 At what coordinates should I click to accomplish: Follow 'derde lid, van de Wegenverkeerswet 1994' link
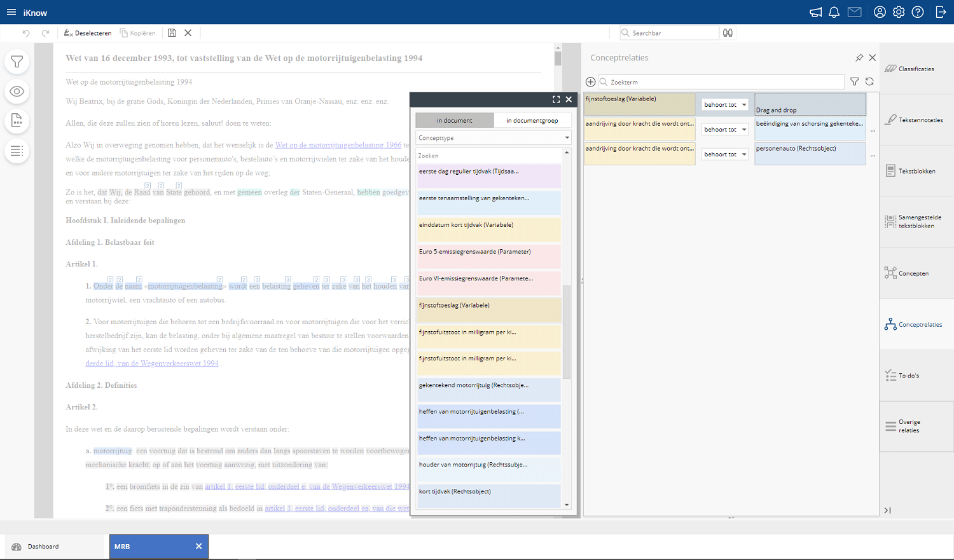coord(152,364)
